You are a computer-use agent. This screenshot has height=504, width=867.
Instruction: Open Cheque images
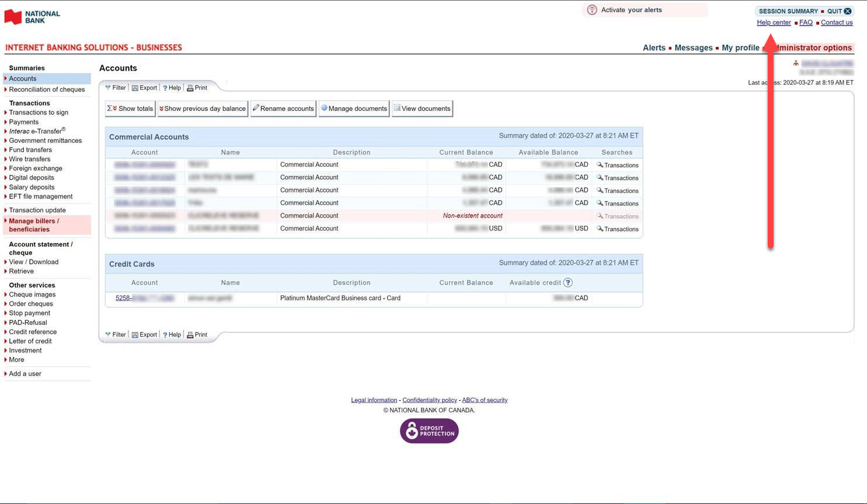pos(32,295)
